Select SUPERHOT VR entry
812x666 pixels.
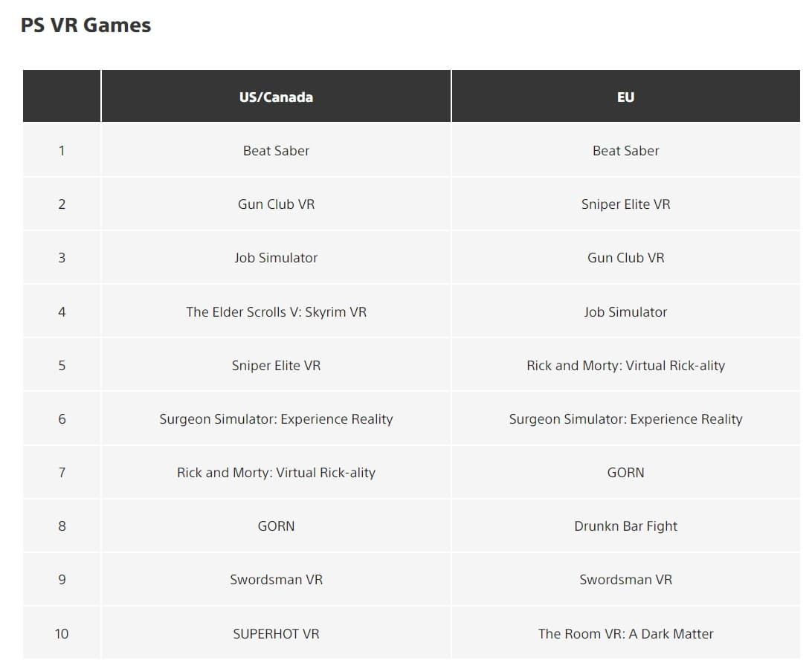click(x=276, y=634)
